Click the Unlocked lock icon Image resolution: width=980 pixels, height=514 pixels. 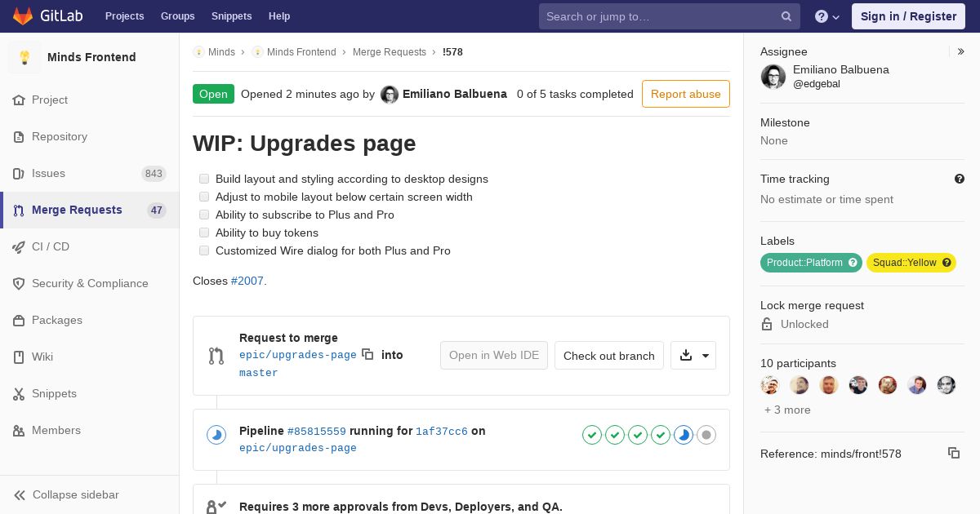(767, 324)
